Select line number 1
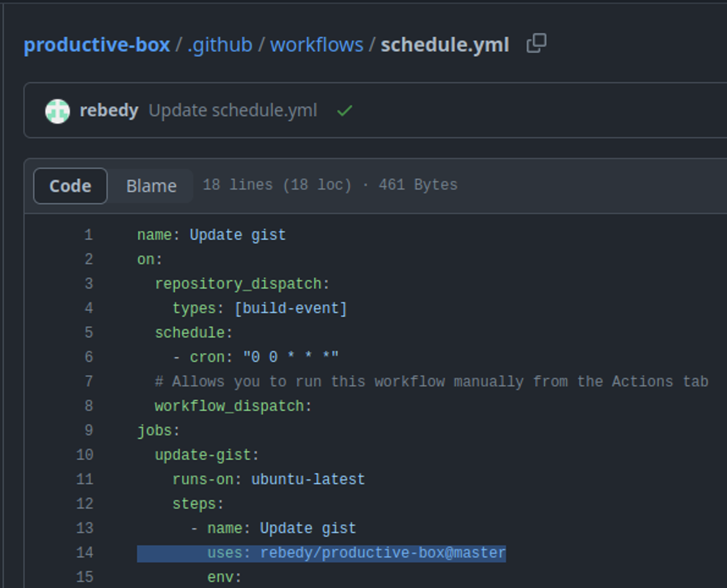 click(x=89, y=235)
